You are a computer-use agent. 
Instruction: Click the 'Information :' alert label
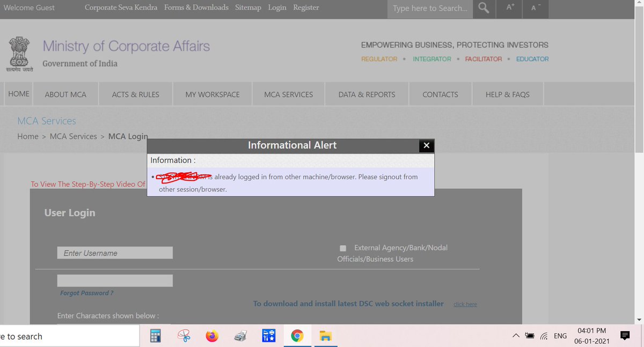tap(173, 160)
